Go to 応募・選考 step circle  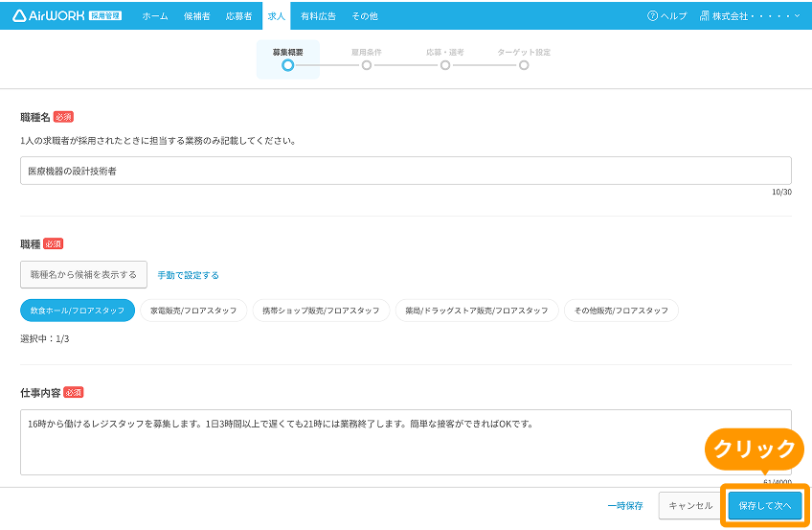[x=445, y=66]
